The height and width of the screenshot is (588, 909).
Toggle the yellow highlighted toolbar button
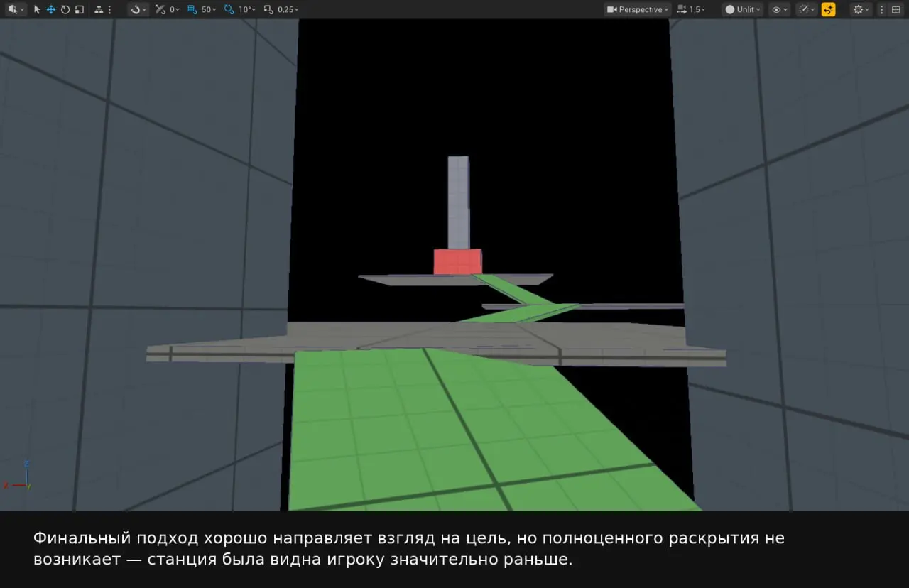coord(828,9)
